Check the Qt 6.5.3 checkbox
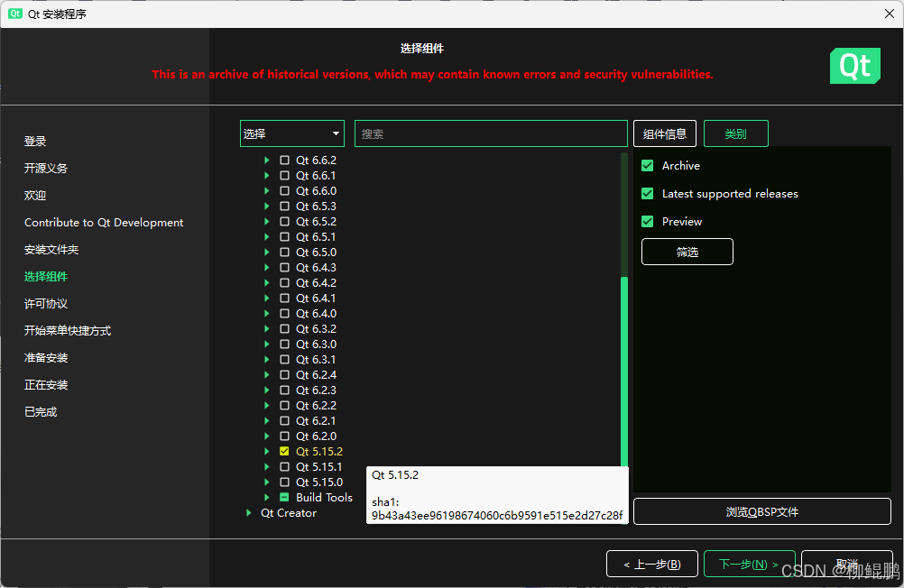This screenshot has width=904, height=588. 285,207
